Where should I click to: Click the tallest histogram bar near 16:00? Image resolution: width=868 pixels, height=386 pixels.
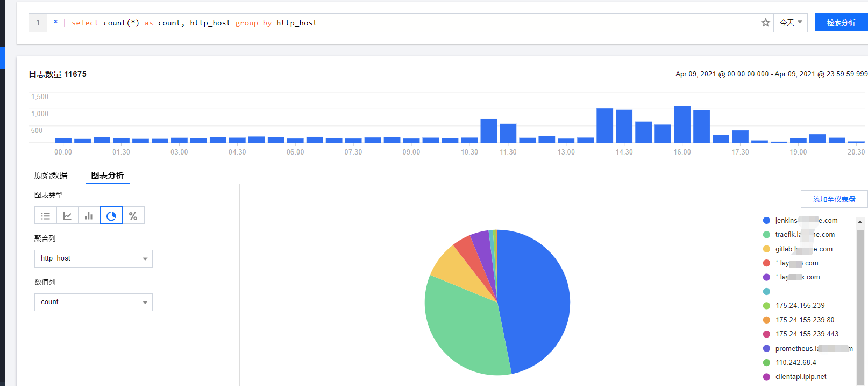click(682, 124)
